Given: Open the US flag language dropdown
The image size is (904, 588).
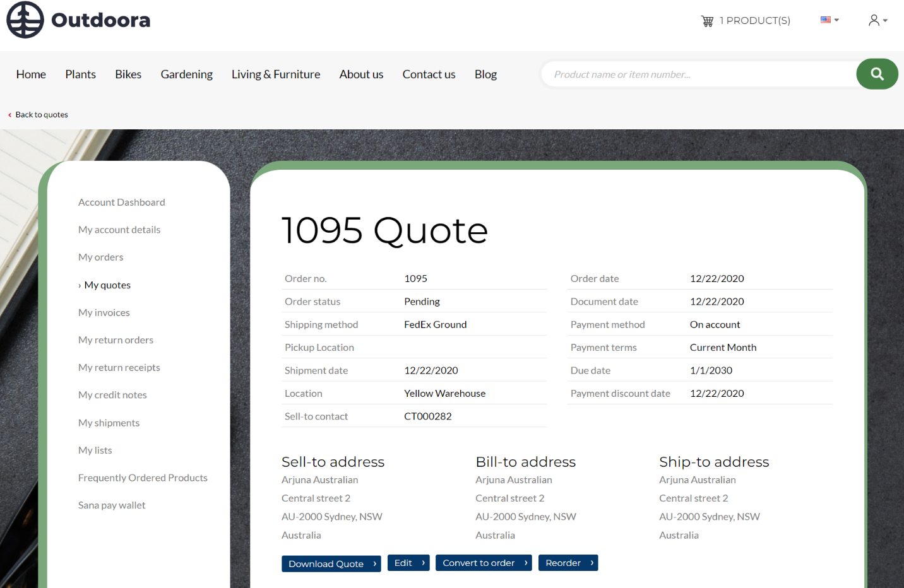Looking at the screenshot, I should pos(830,20).
